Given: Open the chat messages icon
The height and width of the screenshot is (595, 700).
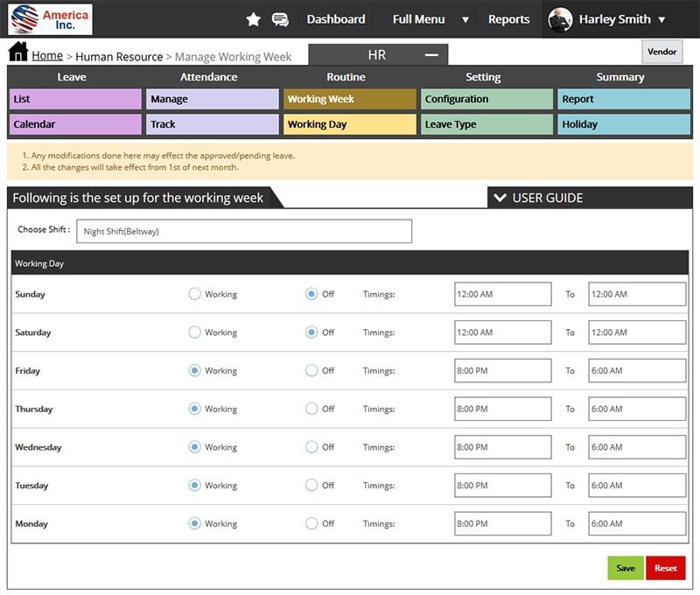Looking at the screenshot, I should [x=280, y=19].
